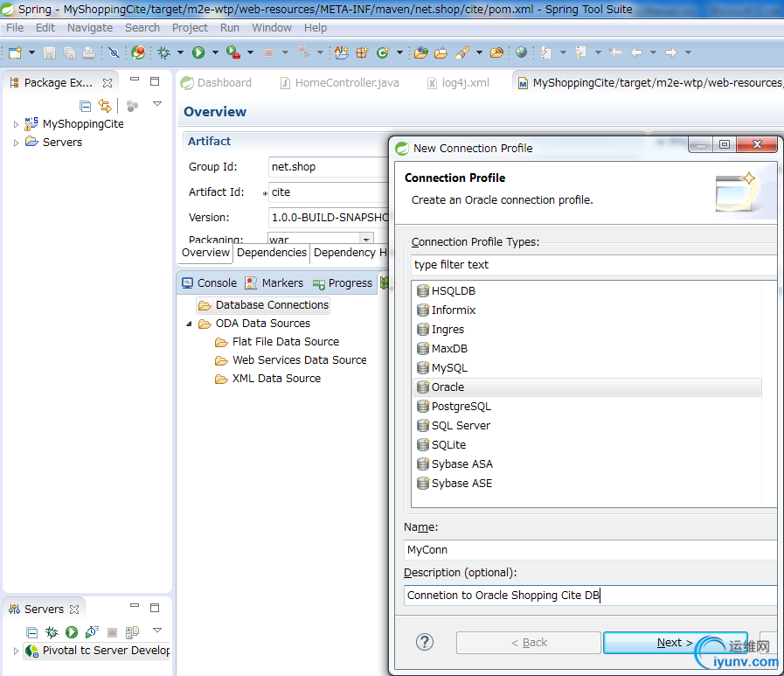Click the Previous Annotation toolbar icon
Image resolution: width=784 pixels, height=676 pixels.
(581, 52)
